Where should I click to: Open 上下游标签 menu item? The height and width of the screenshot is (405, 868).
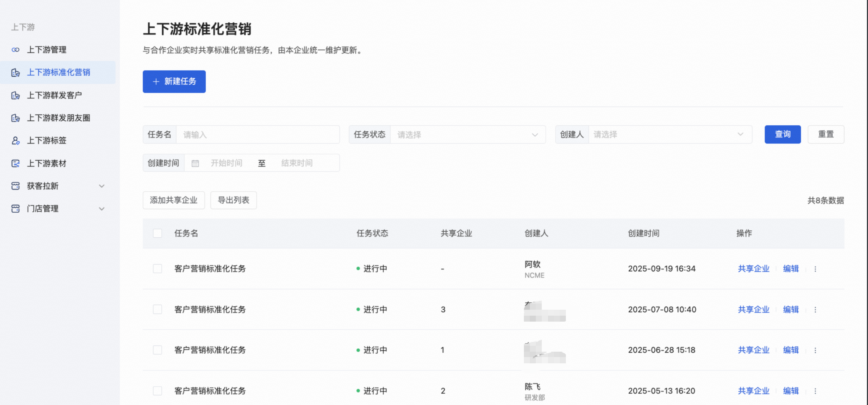click(58, 141)
